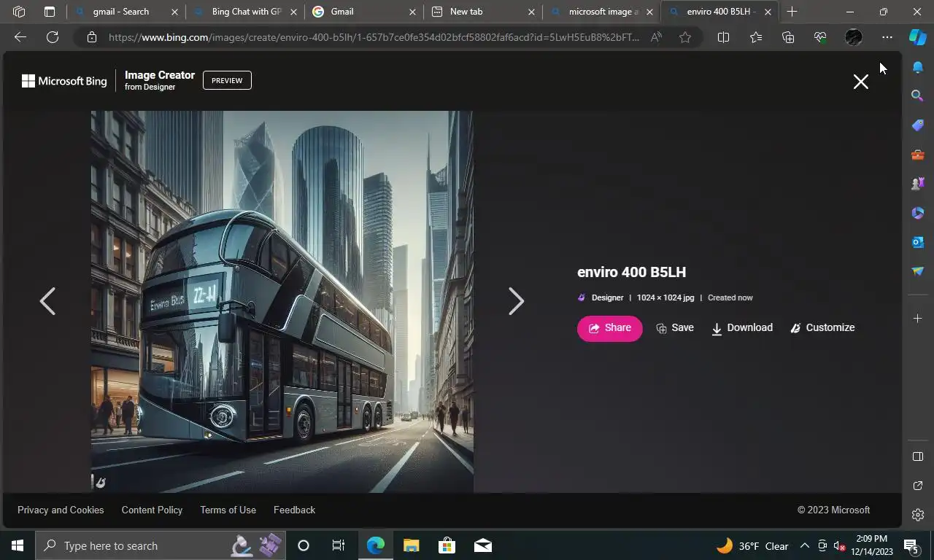Image resolution: width=934 pixels, height=560 pixels.
Task: Open muted volume icon in tray
Action: 839,545
